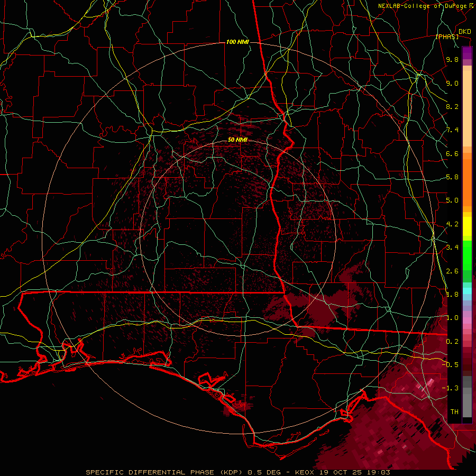Click the "TH" label at the scale bottom
The width and height of the screenshot is (476, 476).
pyautogui.click(x=454, y=412)
